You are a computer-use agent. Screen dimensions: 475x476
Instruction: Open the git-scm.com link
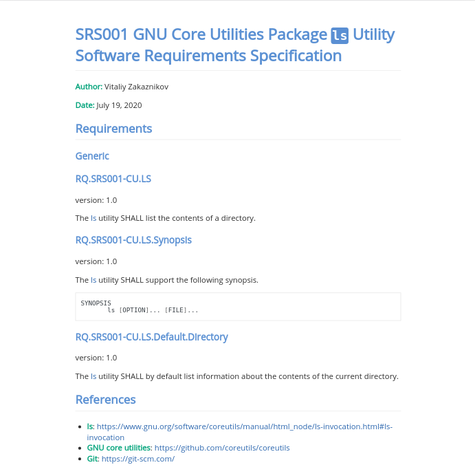point(137,459)
